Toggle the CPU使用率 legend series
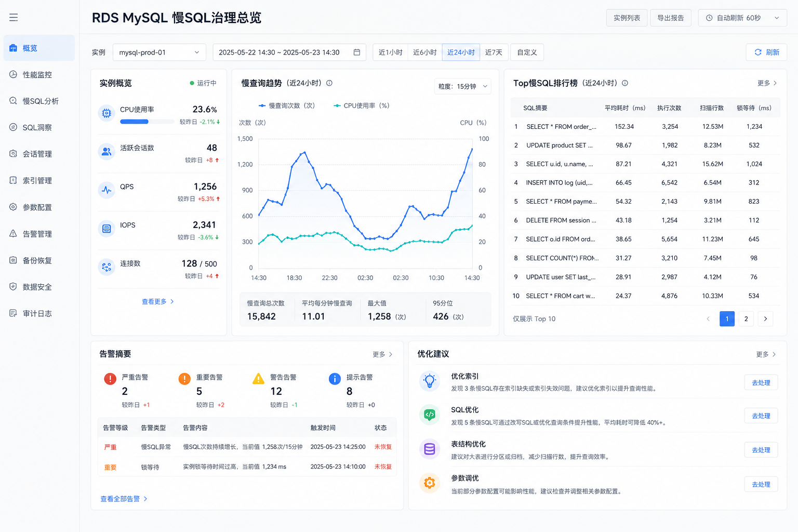The height and width of the screenshot is (532, 798). pos(362,105)
